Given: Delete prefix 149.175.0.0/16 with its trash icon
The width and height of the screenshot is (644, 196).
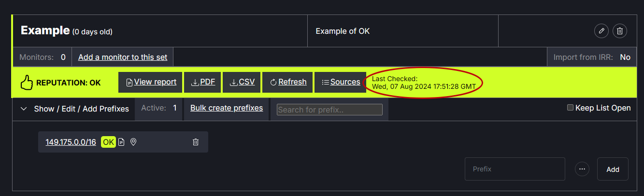Looking at the screenshot, I should (x=196, y=142).
